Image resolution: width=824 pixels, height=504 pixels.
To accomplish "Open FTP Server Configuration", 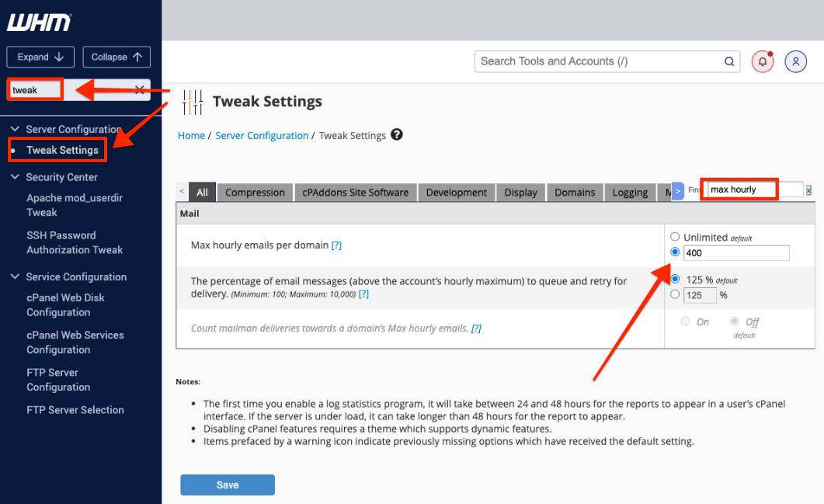I will coord(58,380).
